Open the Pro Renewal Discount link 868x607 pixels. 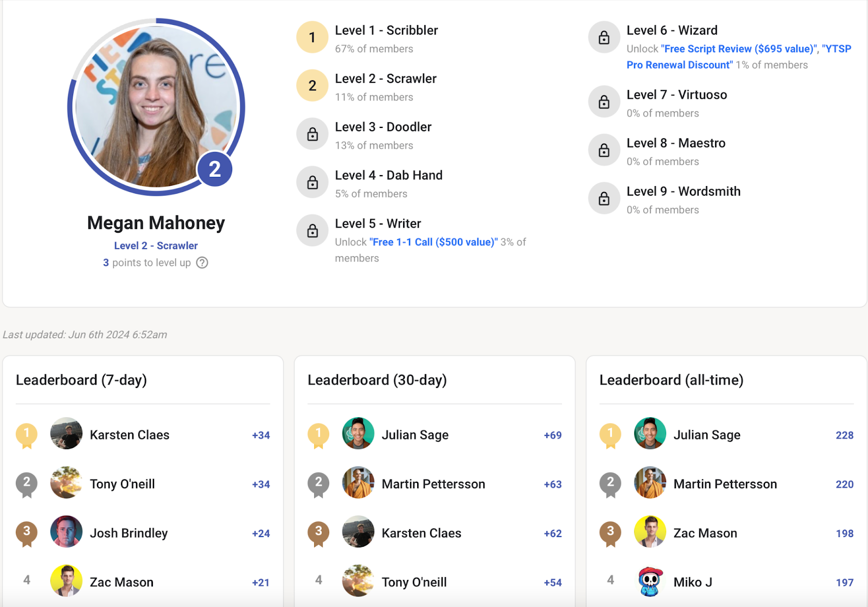(680, 65)
